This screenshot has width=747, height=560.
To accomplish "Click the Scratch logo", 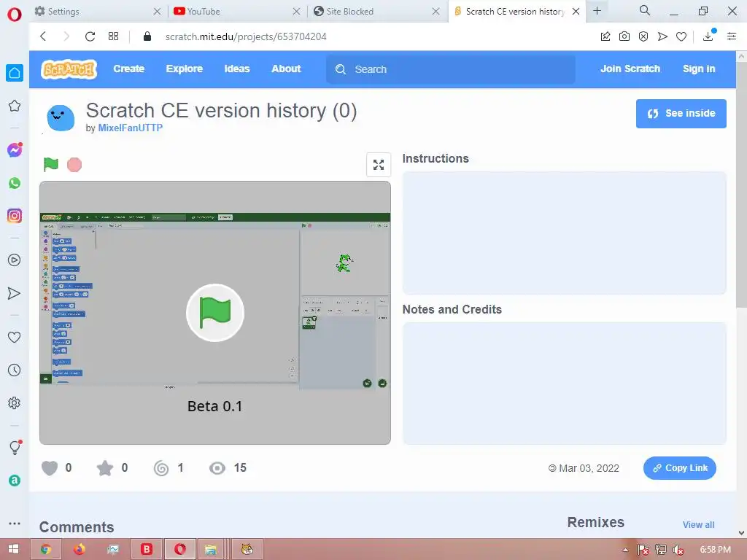I will (x=69, y=69).
